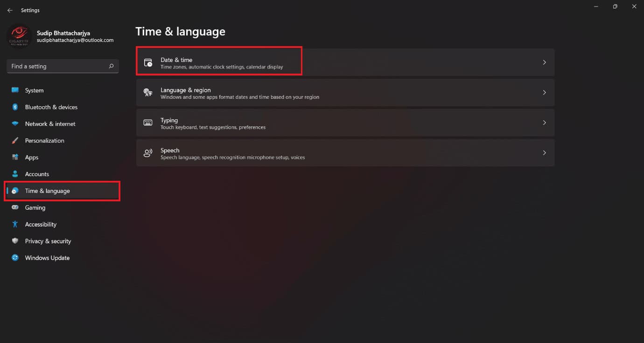Click the Settings window title text

[x=30, y=10]
